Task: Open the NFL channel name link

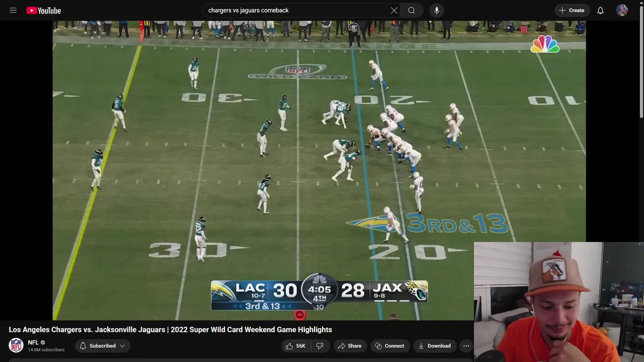Action: 33,342
